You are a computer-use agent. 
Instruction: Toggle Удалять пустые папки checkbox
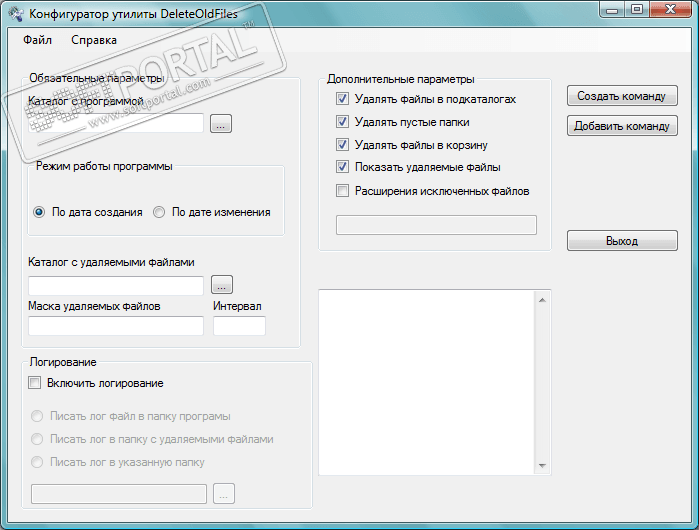[342, 122]
